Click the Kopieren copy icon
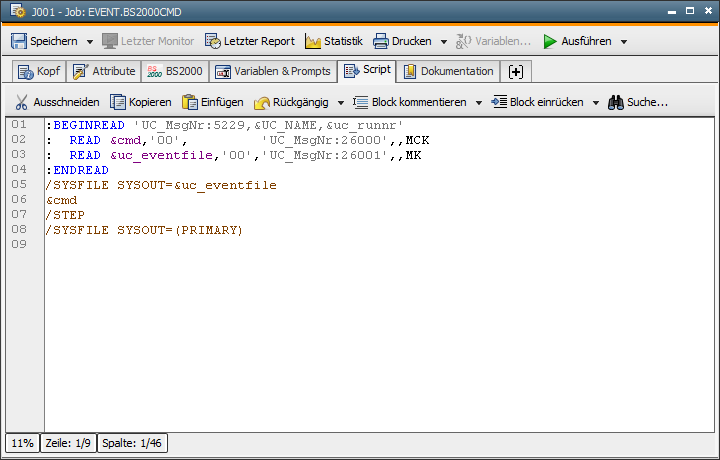720x460 pixels. click(118, 102)
